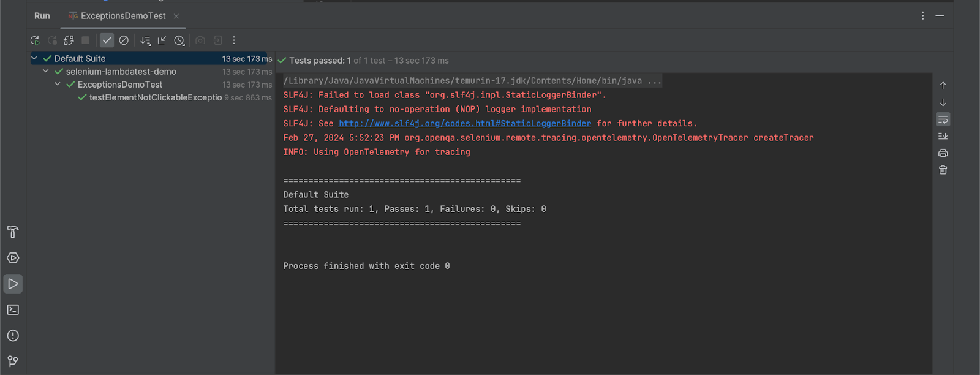Screen dimensions: 980x375
Task: Click the 'Tests passed: 1' status text
Action: tap(320, 61)
